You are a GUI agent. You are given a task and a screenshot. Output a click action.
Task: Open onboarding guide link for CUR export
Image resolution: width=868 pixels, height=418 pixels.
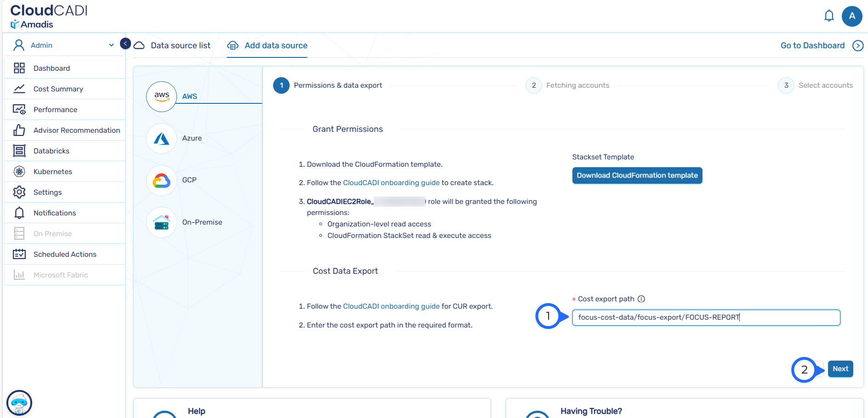pos(391,306)
